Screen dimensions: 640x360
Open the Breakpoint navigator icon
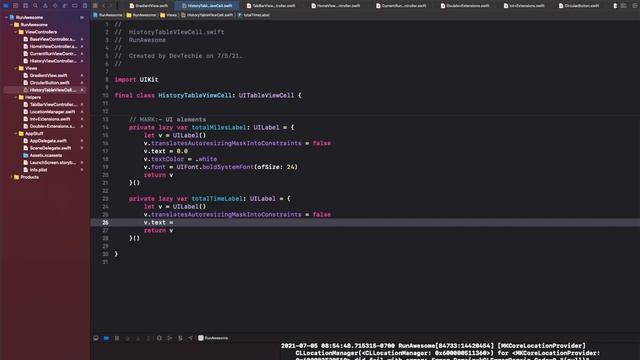point(75,6)
